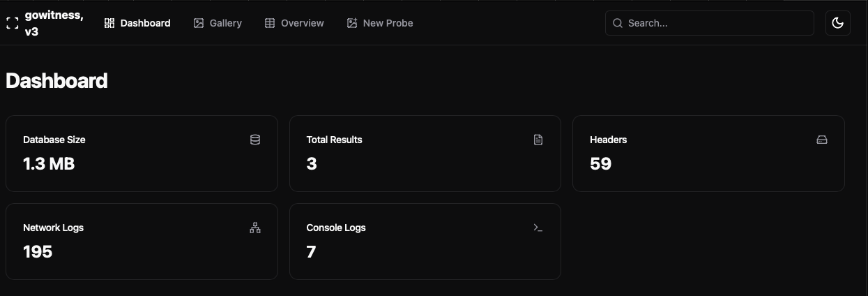Select the Network Logs 195 card
Screen dimensions: 868x296
tap(142, 242)
